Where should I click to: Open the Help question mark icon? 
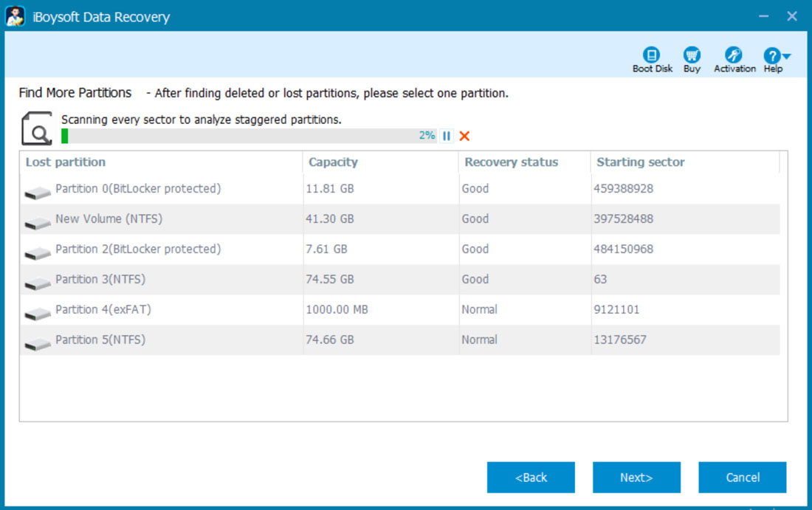point(771,56)
